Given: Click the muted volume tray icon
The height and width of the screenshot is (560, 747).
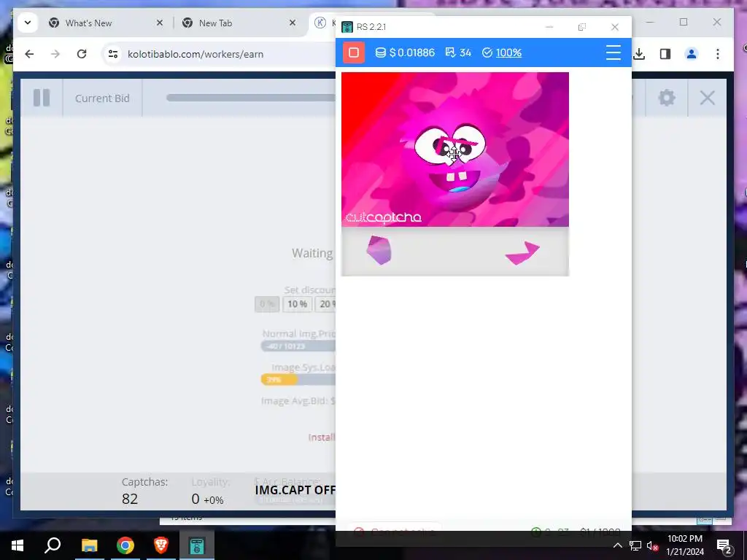Looking at the screenshot, I should (653, 545).
